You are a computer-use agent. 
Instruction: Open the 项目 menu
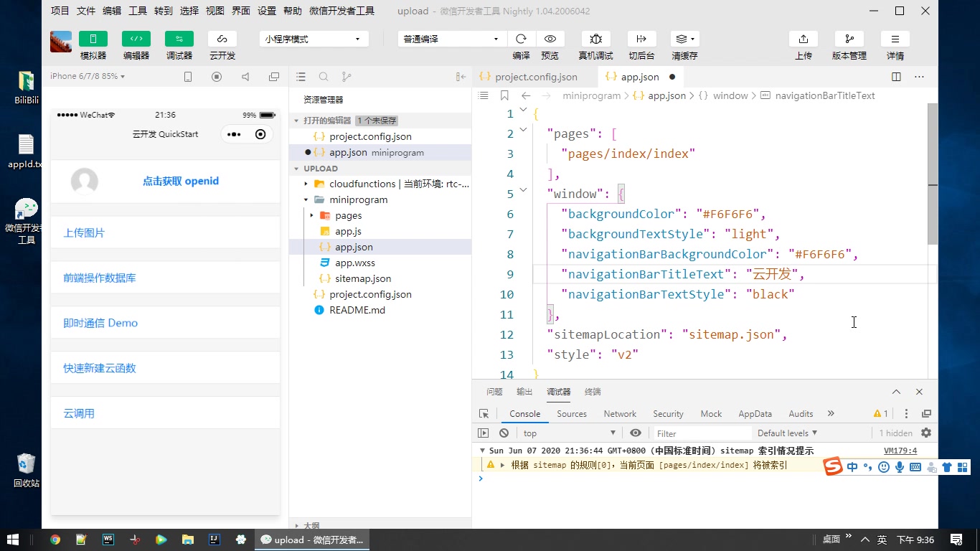pyautogui.click(x=60, y=11)
